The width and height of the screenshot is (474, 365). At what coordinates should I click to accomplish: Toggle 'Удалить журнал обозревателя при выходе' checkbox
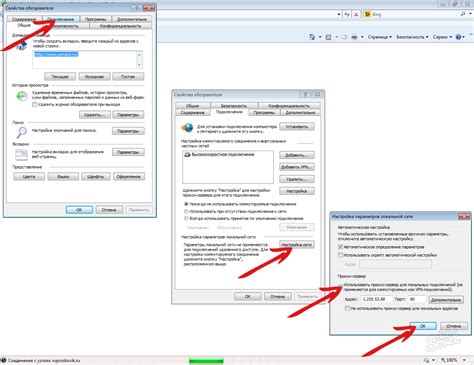(x=34, y=105)
